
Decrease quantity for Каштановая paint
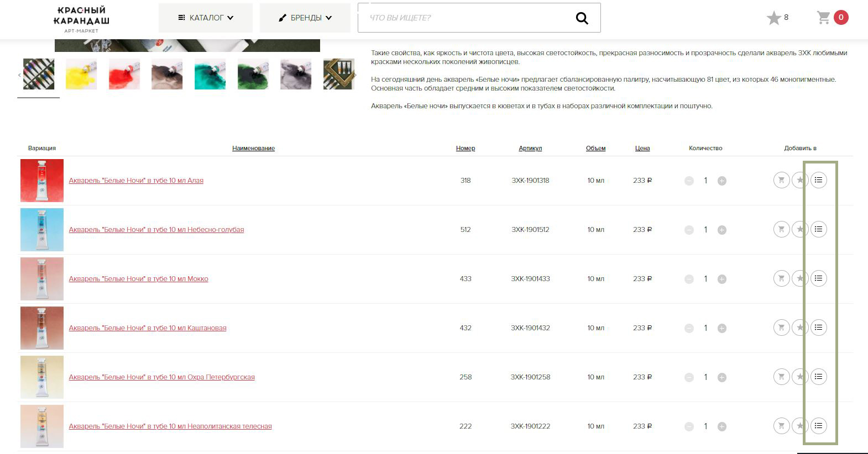(689, 328)
